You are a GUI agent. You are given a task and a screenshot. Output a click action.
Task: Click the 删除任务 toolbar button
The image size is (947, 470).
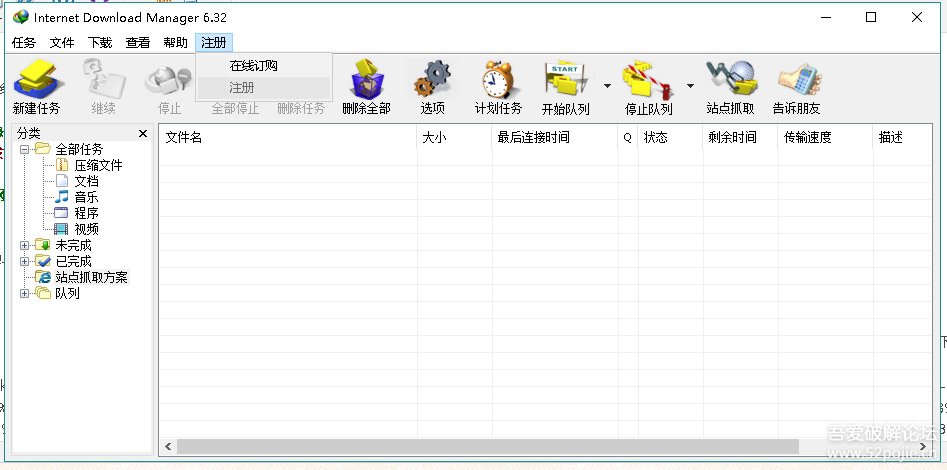coord(301,109)
